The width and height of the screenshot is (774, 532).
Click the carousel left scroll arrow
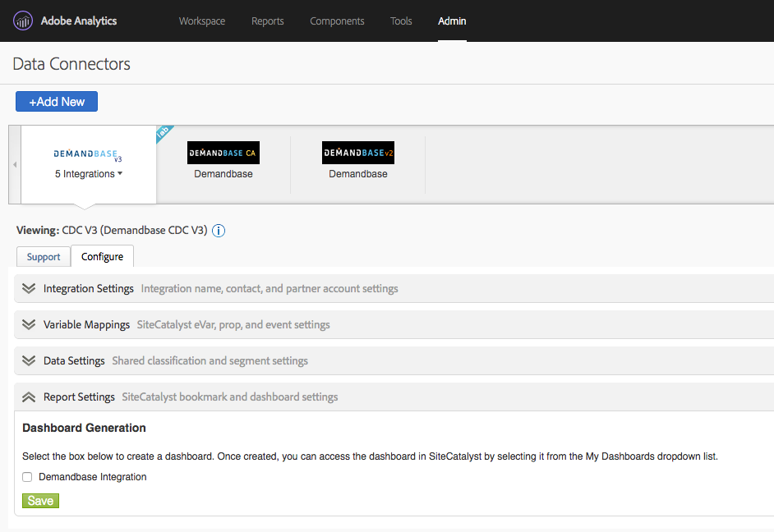click(15, 165)
